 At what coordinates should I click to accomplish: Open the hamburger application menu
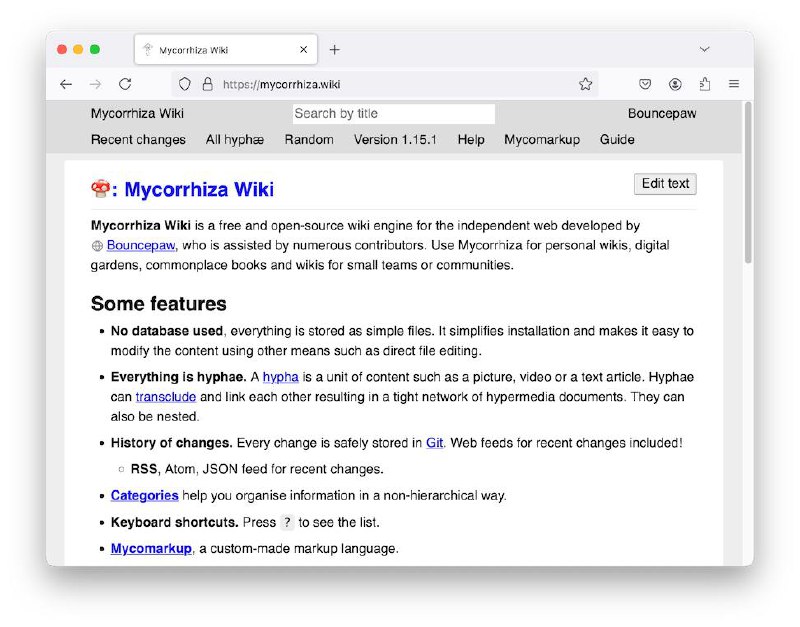click(734, 84)
